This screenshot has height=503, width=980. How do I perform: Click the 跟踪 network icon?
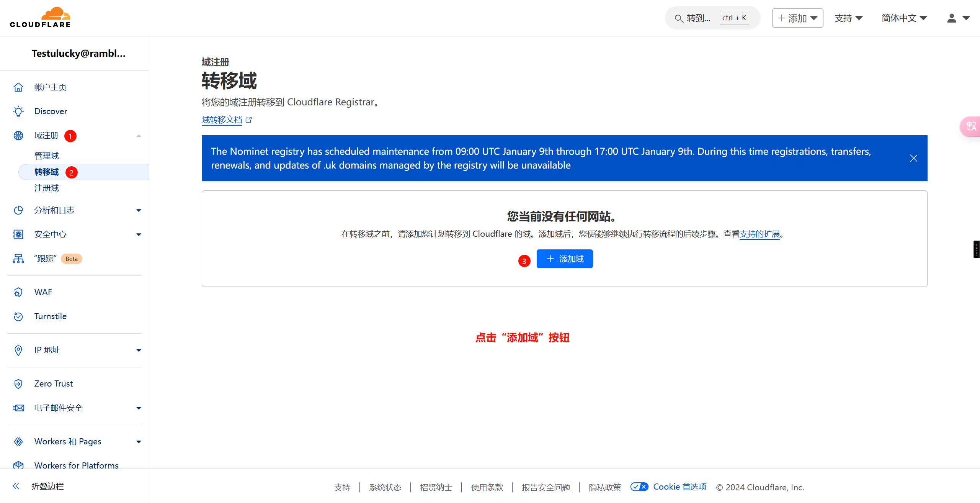pyautogui.click(x=18, y=259)
